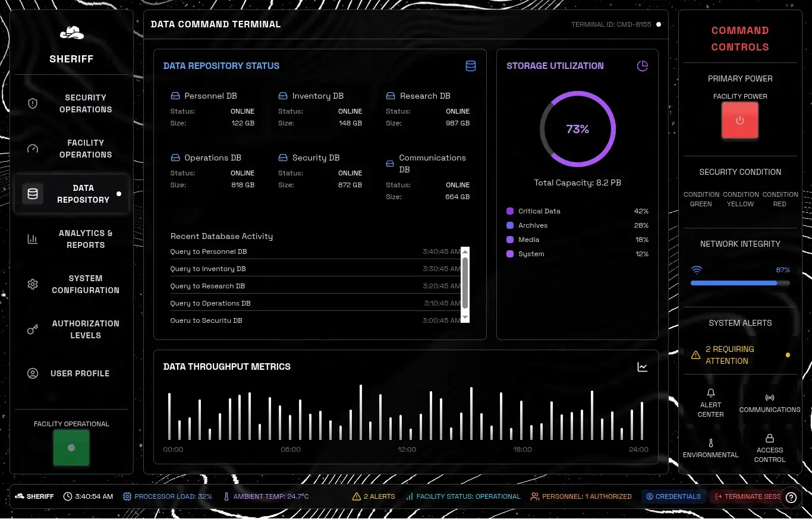Click the key icon for Authorization Levels
This screenshot has width=812, height=519.
pos(32,329)
